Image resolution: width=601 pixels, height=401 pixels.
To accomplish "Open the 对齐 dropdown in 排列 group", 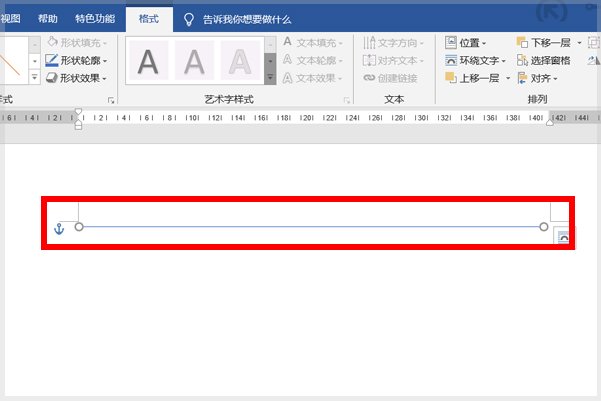I will click(x=537, y=78).
